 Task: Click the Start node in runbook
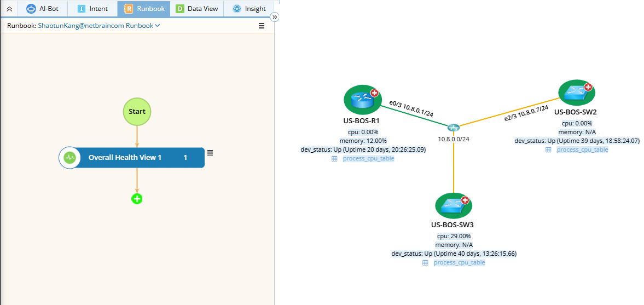click(137, 111)
